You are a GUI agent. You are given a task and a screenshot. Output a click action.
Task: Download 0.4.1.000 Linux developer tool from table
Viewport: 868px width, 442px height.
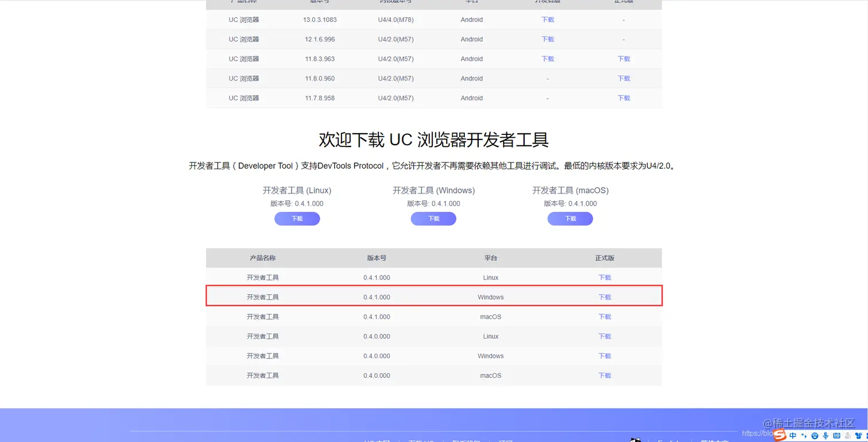pyautogui.click(x=604, y=277)
